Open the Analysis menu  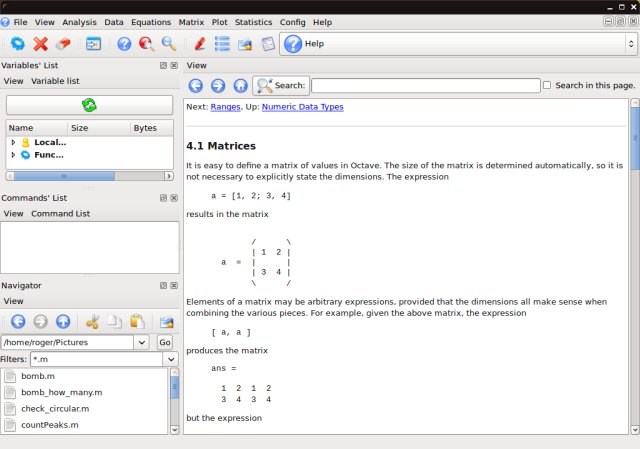79,22
